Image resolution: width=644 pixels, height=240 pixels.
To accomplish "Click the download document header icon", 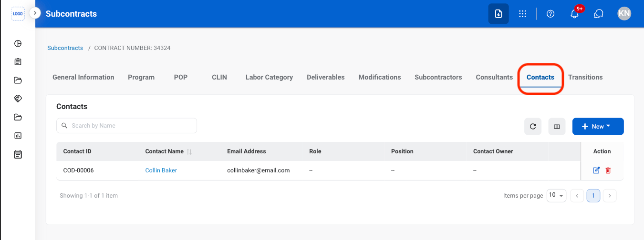I will coord(499,14).
